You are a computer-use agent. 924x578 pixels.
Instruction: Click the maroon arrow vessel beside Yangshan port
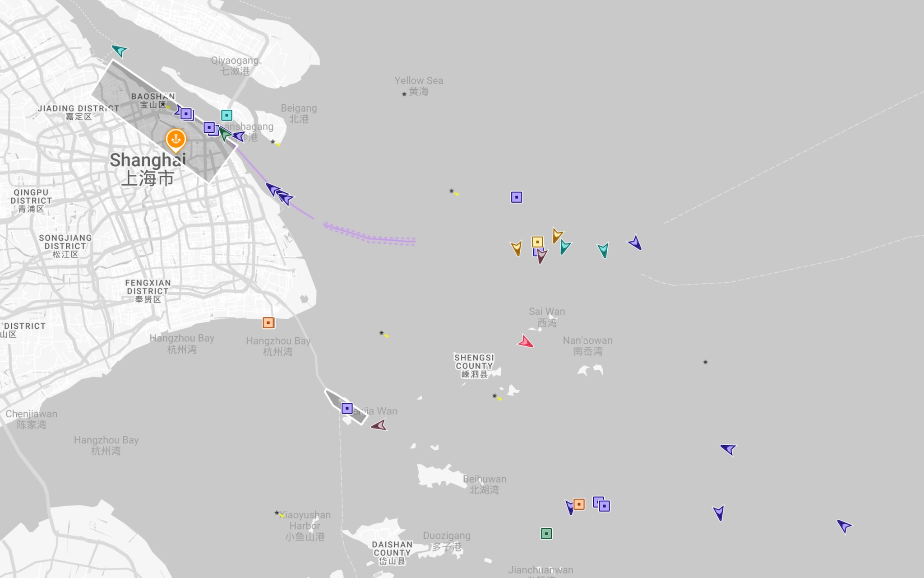tap(379, 425)
